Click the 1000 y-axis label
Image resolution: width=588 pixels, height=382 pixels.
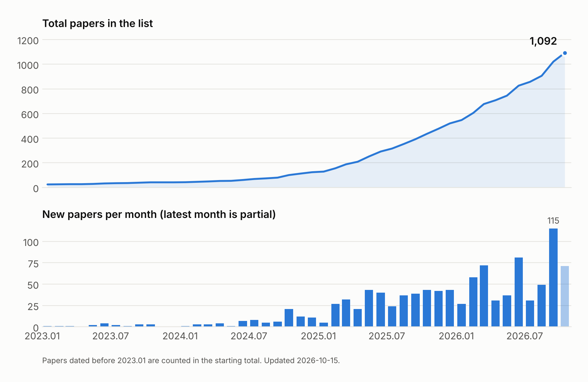pyautogui.click(x=28, y=65)
